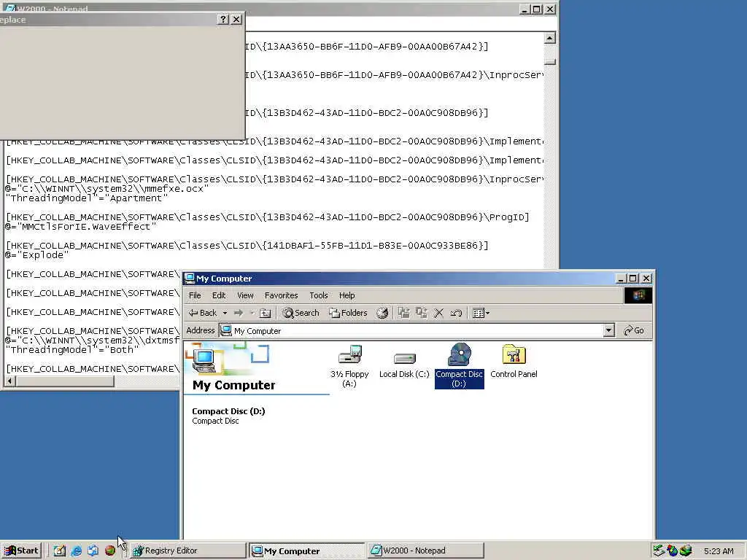
Task: Minimize the Notepad window
Action: pyautogui.click(x=524, y=9)
